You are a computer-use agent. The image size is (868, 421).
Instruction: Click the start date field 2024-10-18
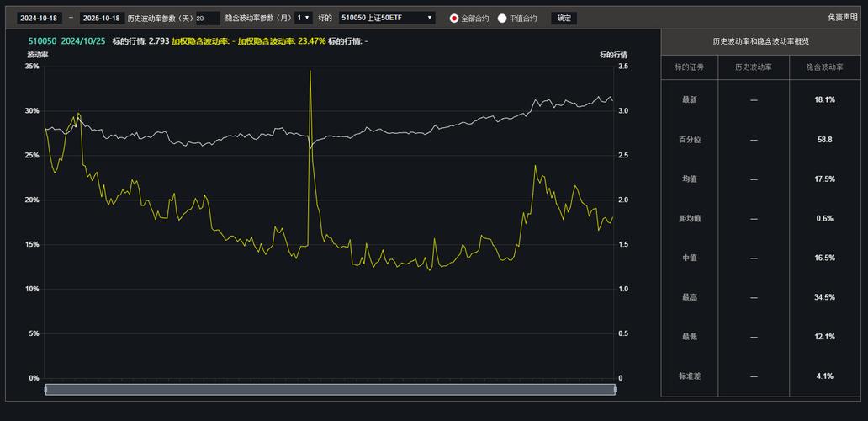pos(39,18)
